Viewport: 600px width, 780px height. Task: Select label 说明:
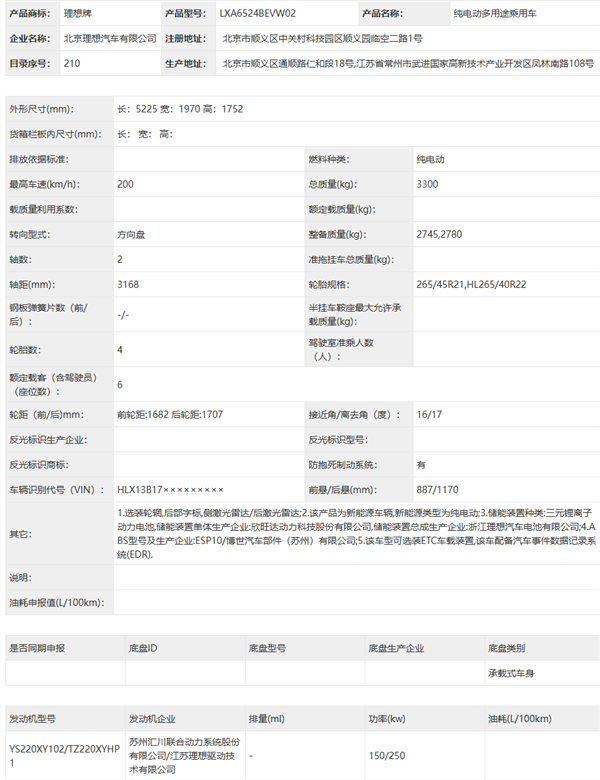coord(20,578)
